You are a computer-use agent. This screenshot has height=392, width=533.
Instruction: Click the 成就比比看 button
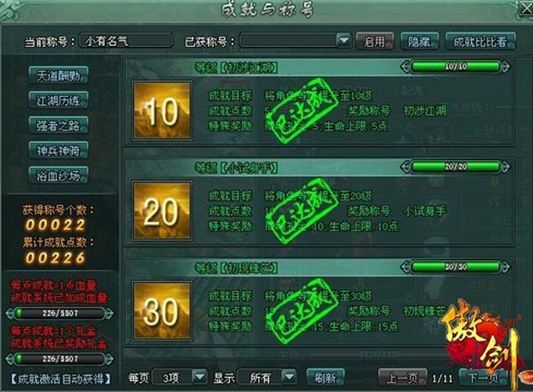tap(481, 42)
